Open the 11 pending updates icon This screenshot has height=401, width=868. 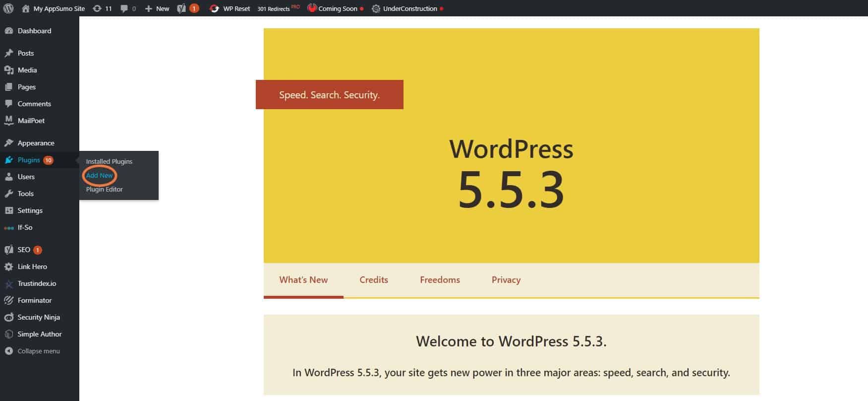tap(102, 8)
